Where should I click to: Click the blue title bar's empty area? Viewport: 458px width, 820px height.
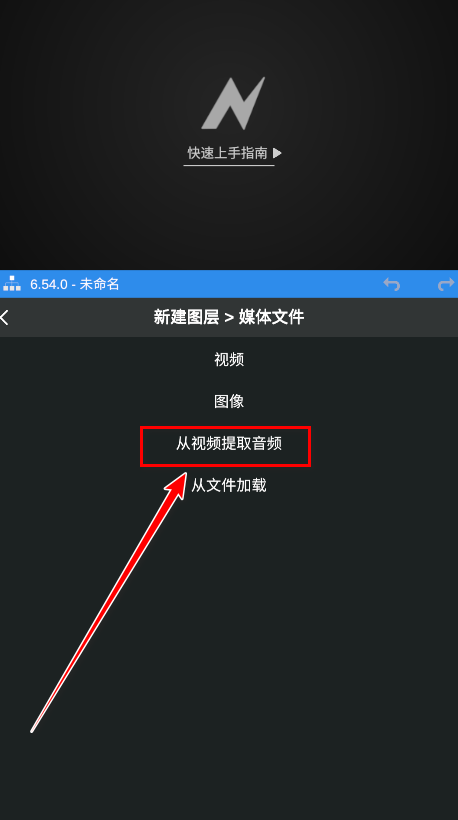tap(251, 284)
